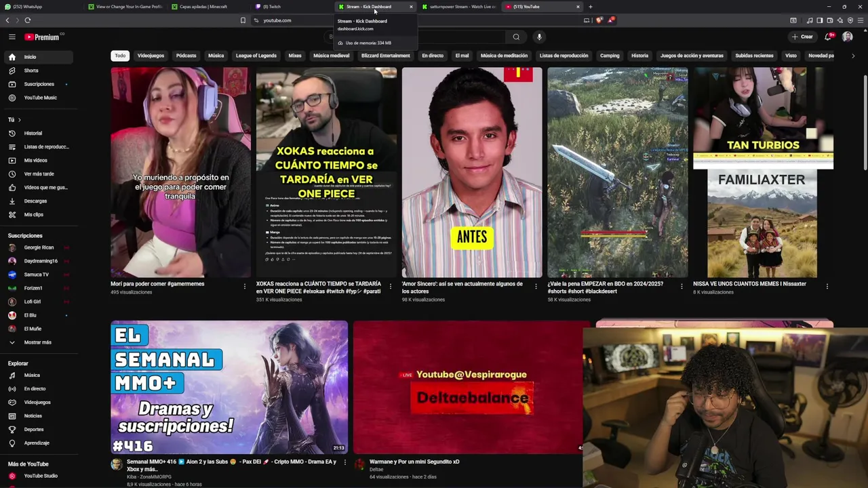Select the Música medieval chip
868x488 pixels.
[331, 56]
